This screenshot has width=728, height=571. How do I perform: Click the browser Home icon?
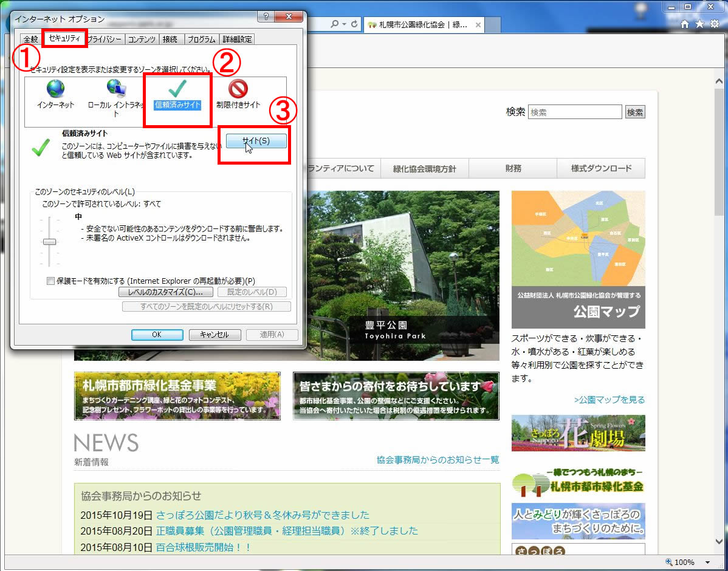[685, 24]
